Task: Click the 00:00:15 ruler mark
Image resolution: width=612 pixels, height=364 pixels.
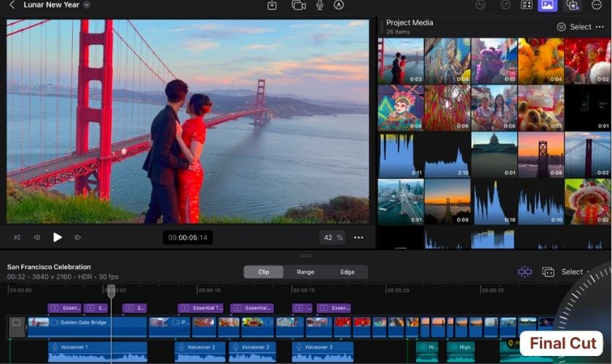Action: pyautogui.click(x=304, y=290)
